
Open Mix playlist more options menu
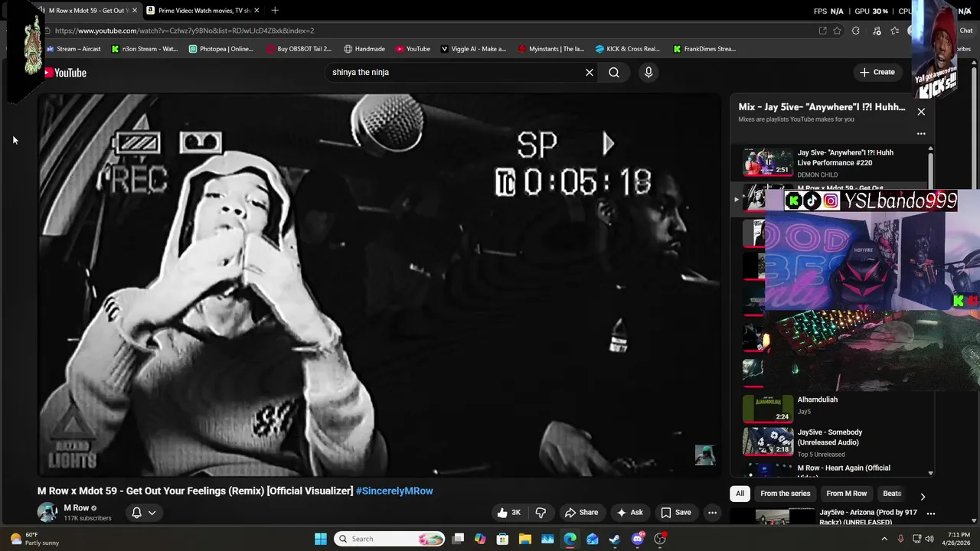click(921, 133)
